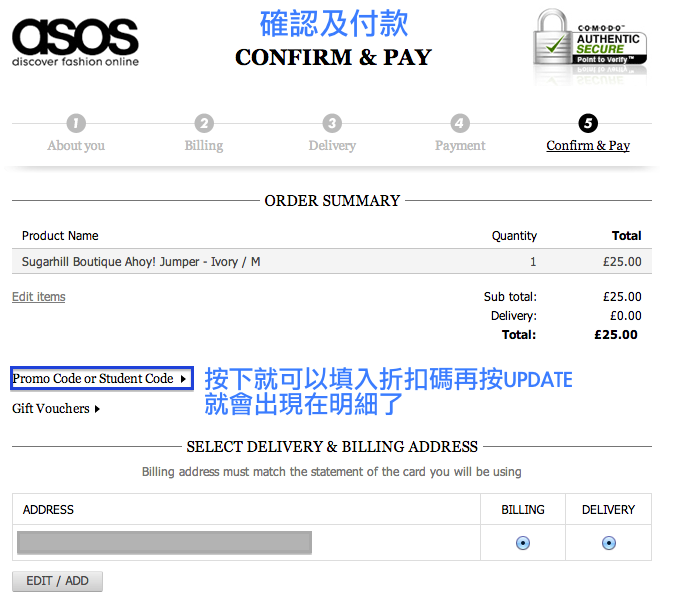This screenshot has height=612, width=678.
Task: Go to Delivery step
Action: (x=332, y=146)
